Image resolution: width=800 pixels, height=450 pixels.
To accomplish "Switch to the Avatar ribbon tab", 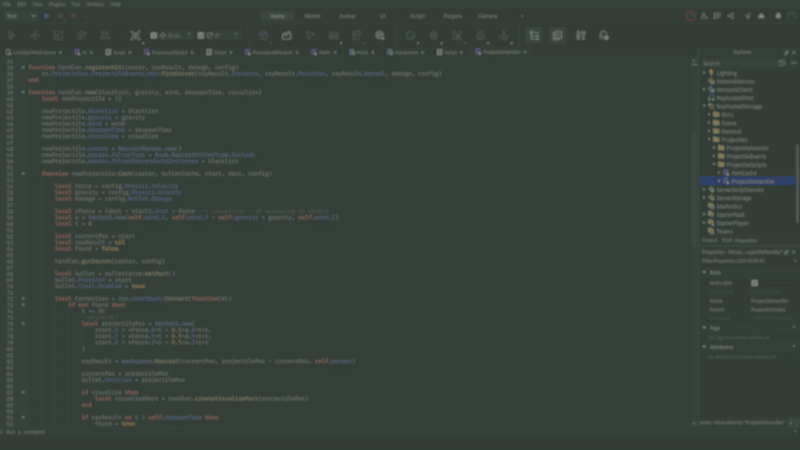I will pyautogui.click(x=347, y=16).
